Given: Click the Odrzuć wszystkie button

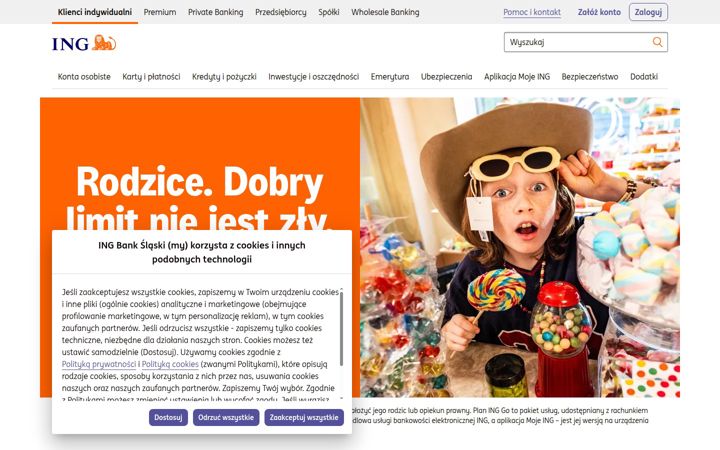Looking at the screenshot, I should pyautogui.click(x=226, y=417).
